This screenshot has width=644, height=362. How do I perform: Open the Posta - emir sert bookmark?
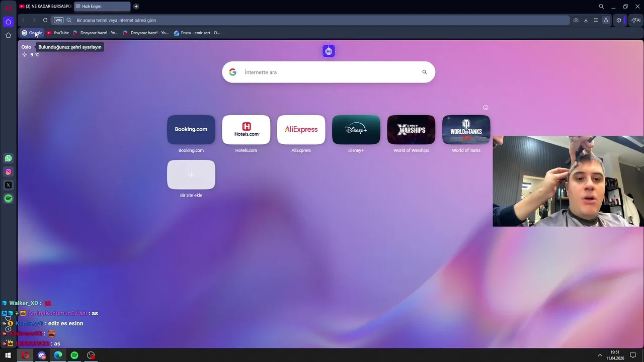click(197, 33)
